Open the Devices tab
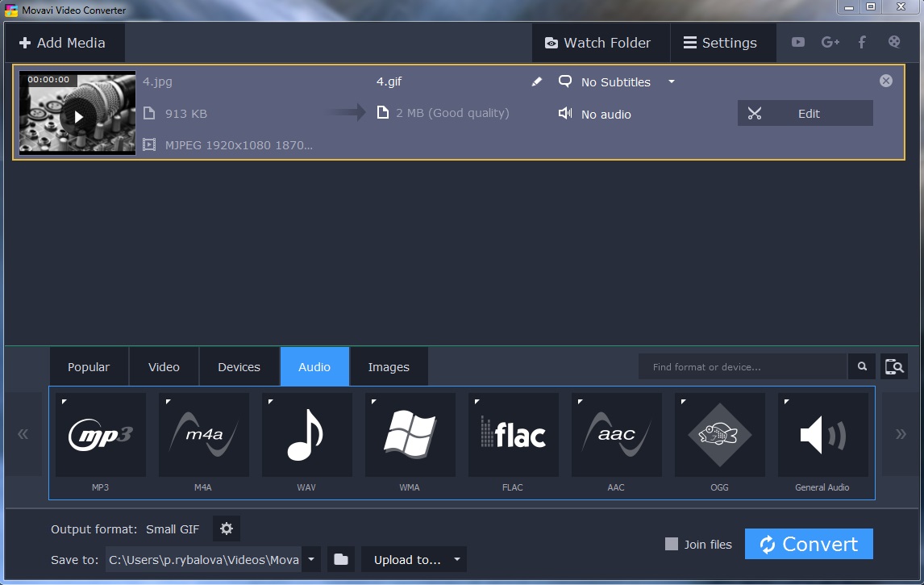924x585 pixels. [239, 367]
